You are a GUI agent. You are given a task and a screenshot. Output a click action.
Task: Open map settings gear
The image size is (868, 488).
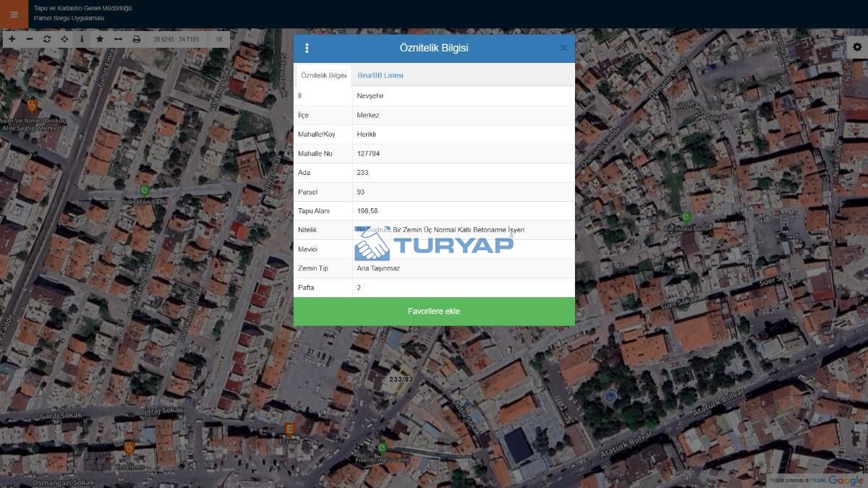[857, 47]
